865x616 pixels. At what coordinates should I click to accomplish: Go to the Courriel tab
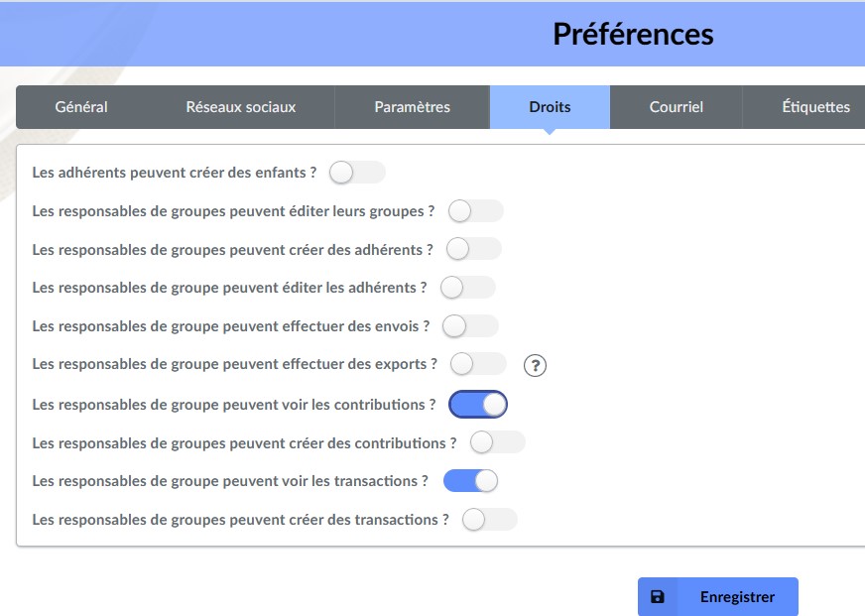click(677, 107)
